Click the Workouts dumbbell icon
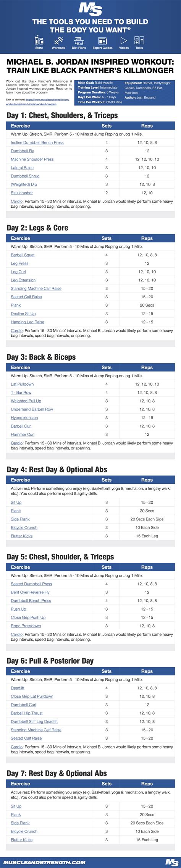Screen dimensions: 181x868 coord(58,40)
